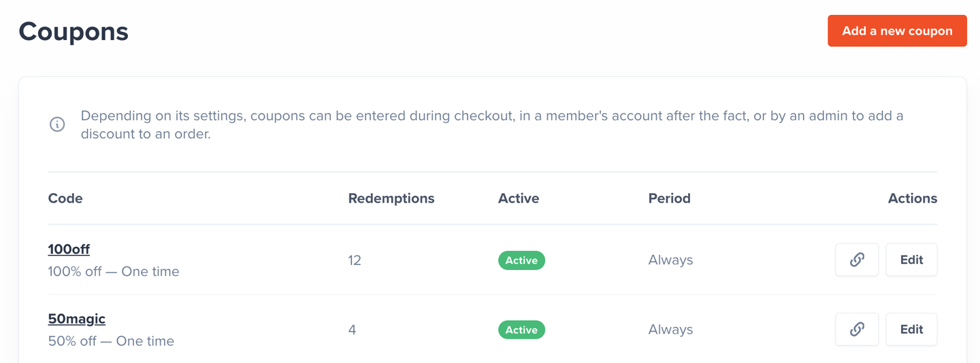
Task: Click the info circle icon
Action: tap(57, 124)
